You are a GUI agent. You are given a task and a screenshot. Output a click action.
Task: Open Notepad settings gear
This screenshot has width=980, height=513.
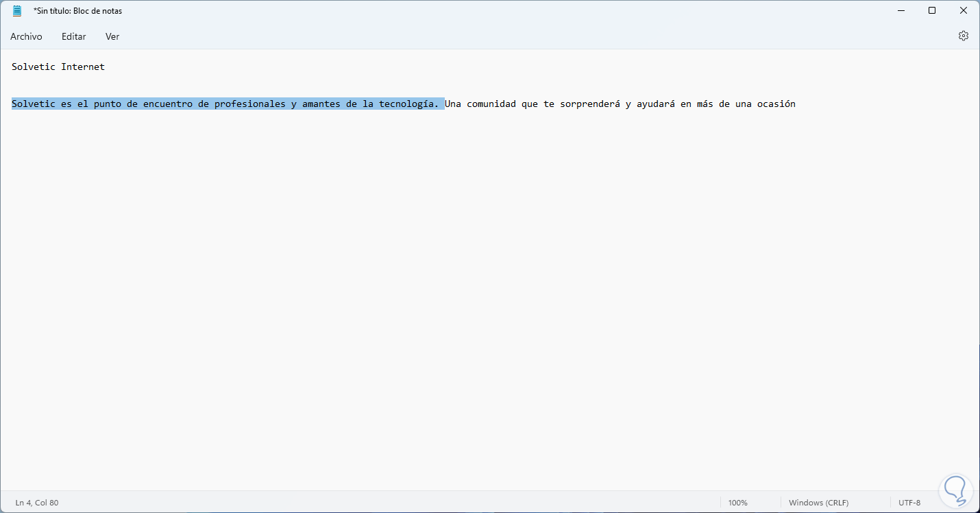[x=964, y=36]
